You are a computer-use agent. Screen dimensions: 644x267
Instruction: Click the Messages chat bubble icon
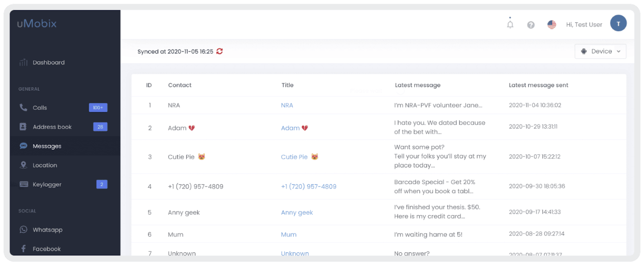pos(23,146)
